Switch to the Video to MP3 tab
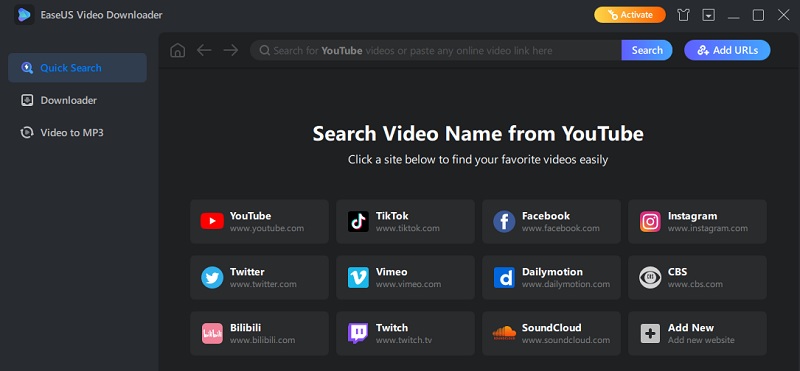 (77, 133)
